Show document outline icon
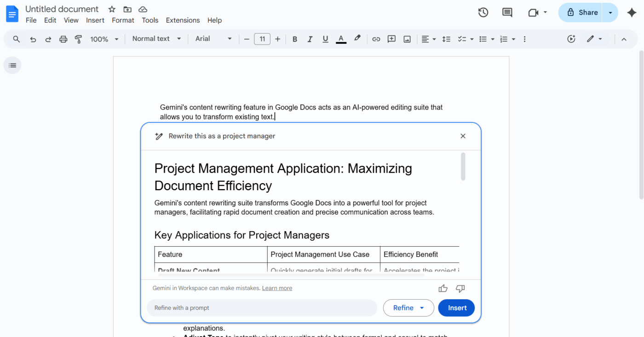644x337 pixels. 12,65
